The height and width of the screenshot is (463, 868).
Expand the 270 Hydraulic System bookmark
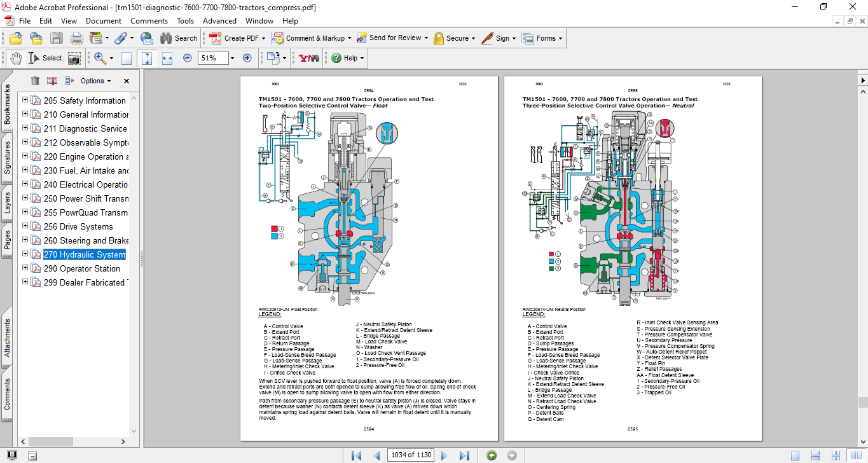coord(25,254)
